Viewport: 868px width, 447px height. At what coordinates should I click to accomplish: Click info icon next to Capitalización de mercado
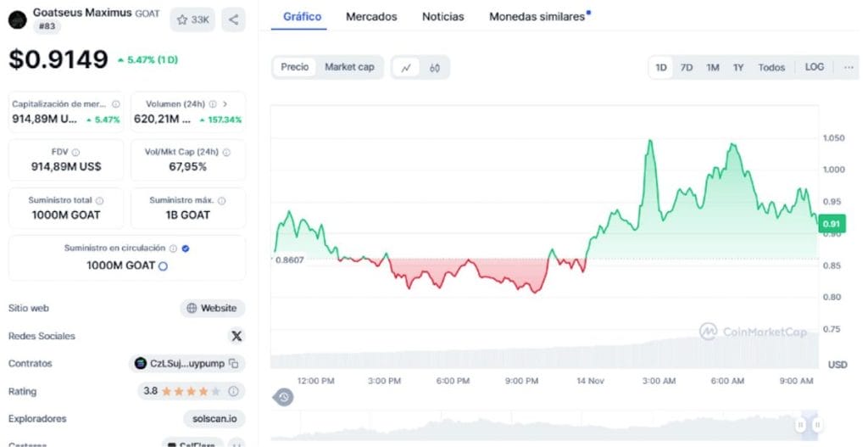pyautogui.click(x=115, y=104)
